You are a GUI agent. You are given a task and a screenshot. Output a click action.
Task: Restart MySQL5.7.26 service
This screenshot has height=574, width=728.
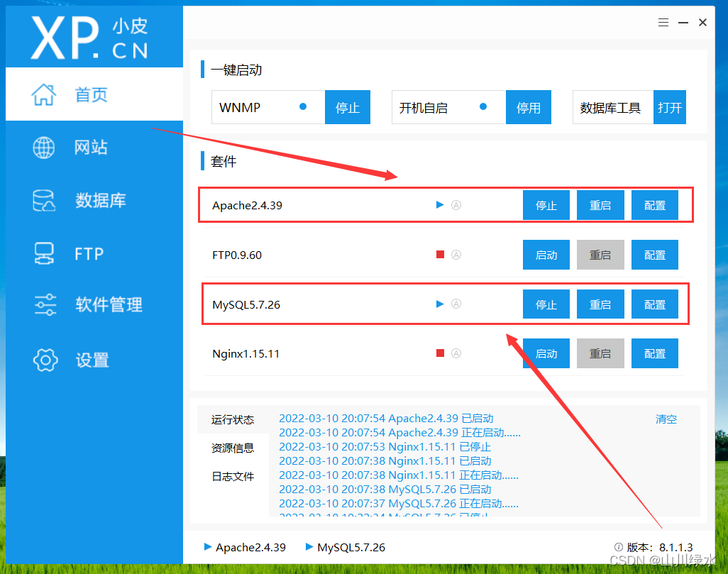tap(600, 304)
